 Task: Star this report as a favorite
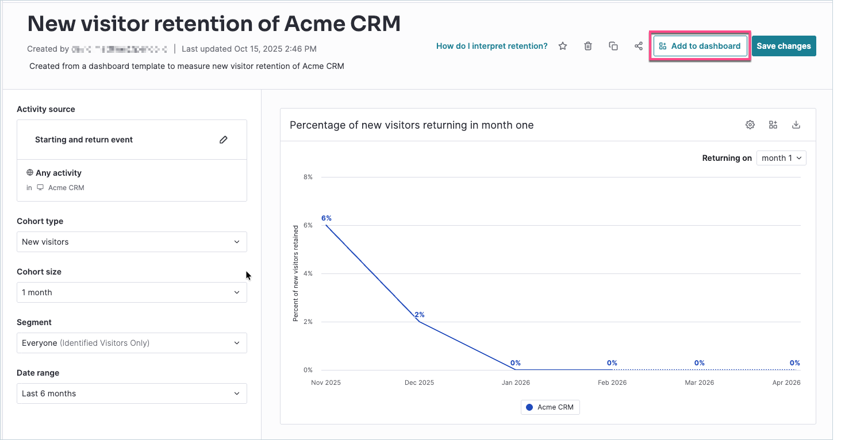tap(563, 46)
